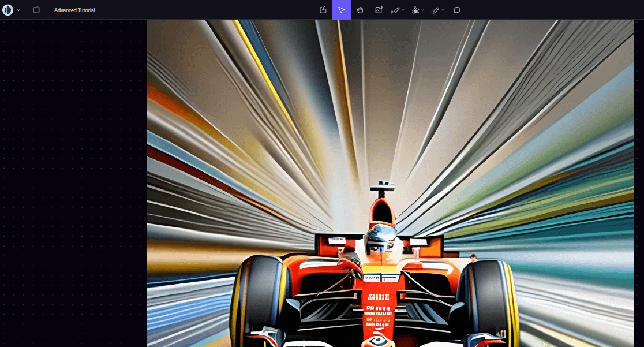
Task: Choose the Hand pan tool
Action: click(360, 10)
